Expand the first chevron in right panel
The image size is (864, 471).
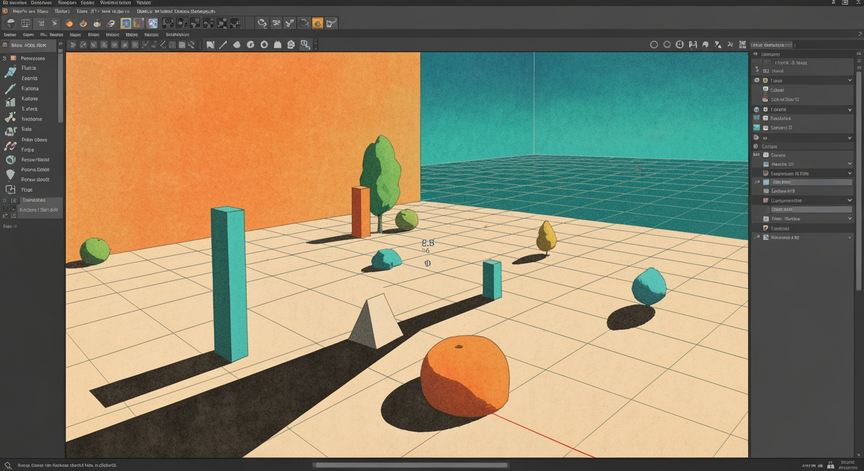[x=849, y=80]
